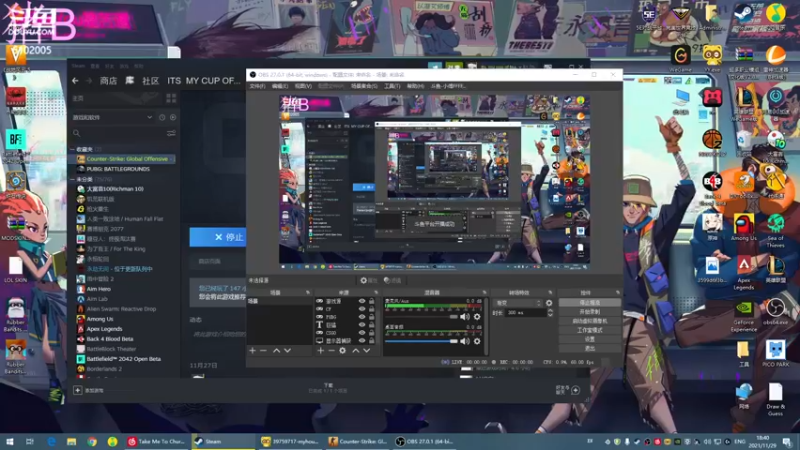Image resolution: width=800 pixels, height=450 pixels.
Task: Open Mic/Aux audio settings gear in OBS mixer
Action: coord(477,317)
